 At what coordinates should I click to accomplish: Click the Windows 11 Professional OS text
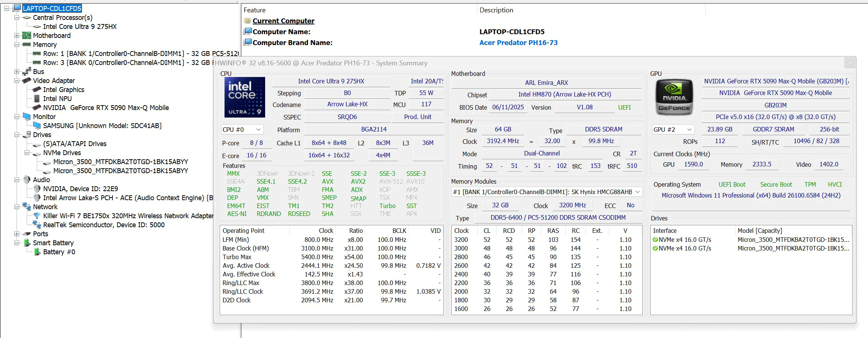coord(751,195)
